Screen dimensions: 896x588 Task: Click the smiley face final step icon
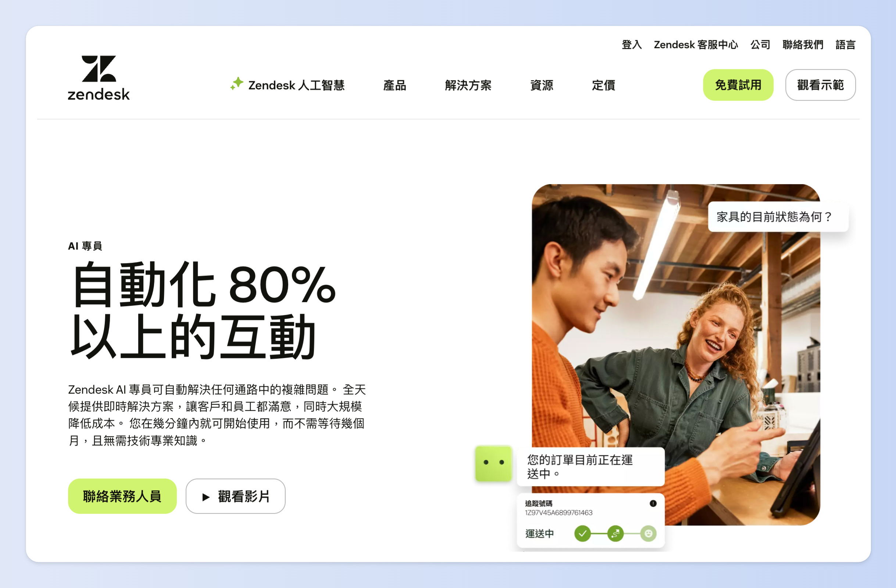[648, 534]
